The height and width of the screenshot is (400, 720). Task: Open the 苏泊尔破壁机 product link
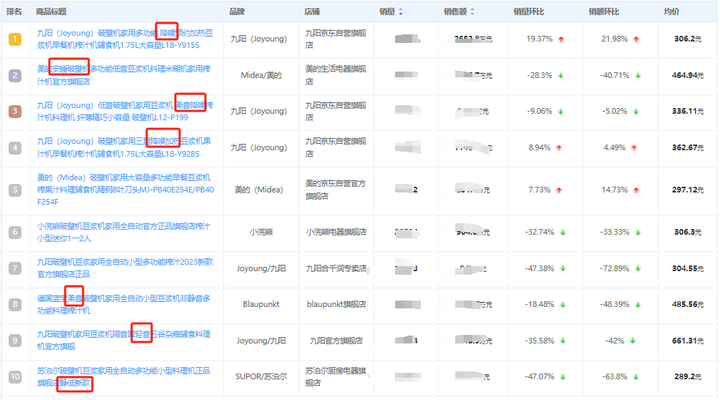124,376
